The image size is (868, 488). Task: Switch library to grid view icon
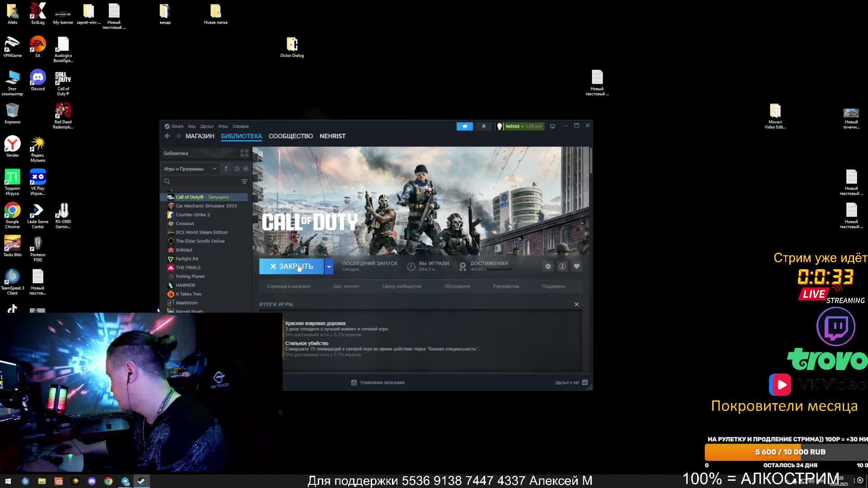tap(244, 154)
